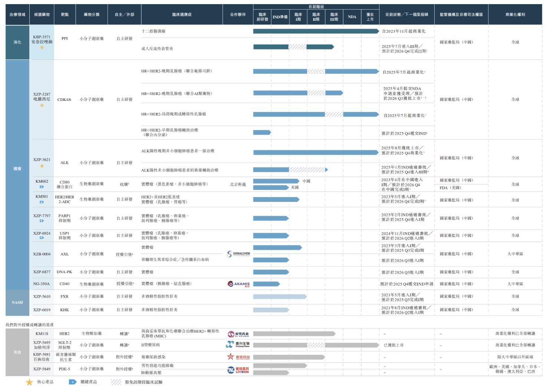Click the USP1 抑制劑 target cell
Screen dimensions: 550x392
[x=64, y=236]
